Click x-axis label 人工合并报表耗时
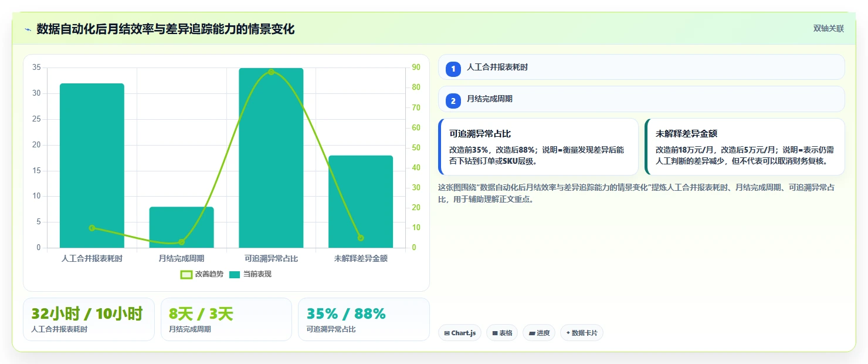This screenshot has height=364, width=868. (92, 258)
